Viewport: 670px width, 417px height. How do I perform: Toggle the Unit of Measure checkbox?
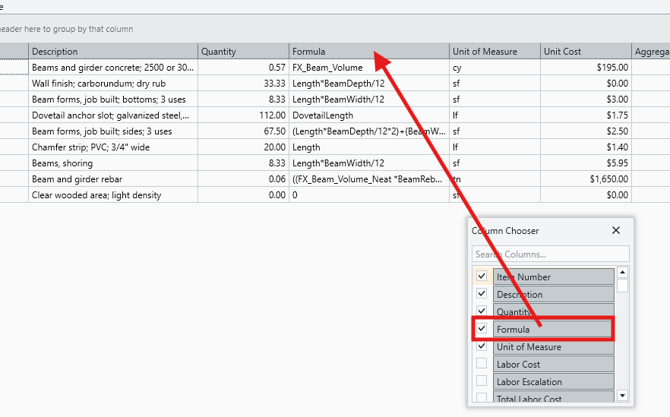tap(482, 347)
